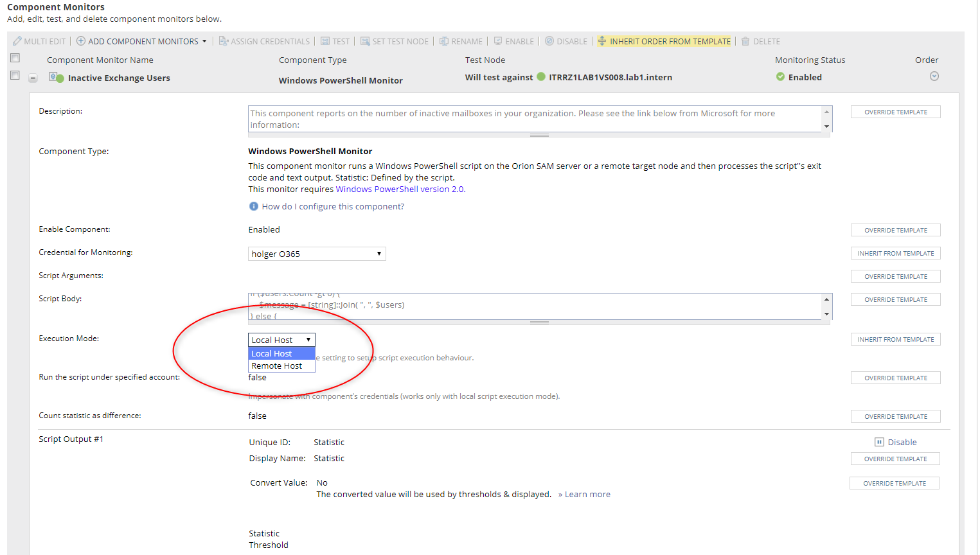Click the Count statistic as difference false value
This screenshot has width=980, height=555.
tap(257, 416)
